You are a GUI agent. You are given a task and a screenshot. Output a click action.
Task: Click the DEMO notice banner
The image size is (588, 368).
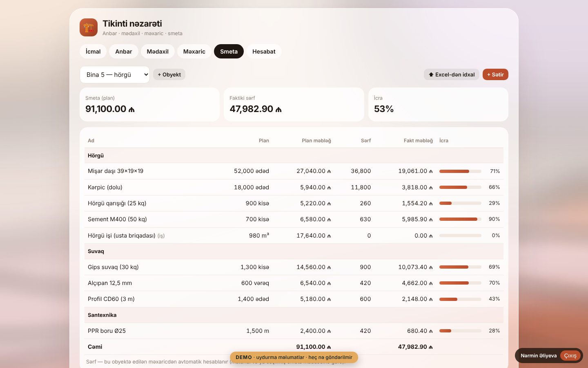294,357
